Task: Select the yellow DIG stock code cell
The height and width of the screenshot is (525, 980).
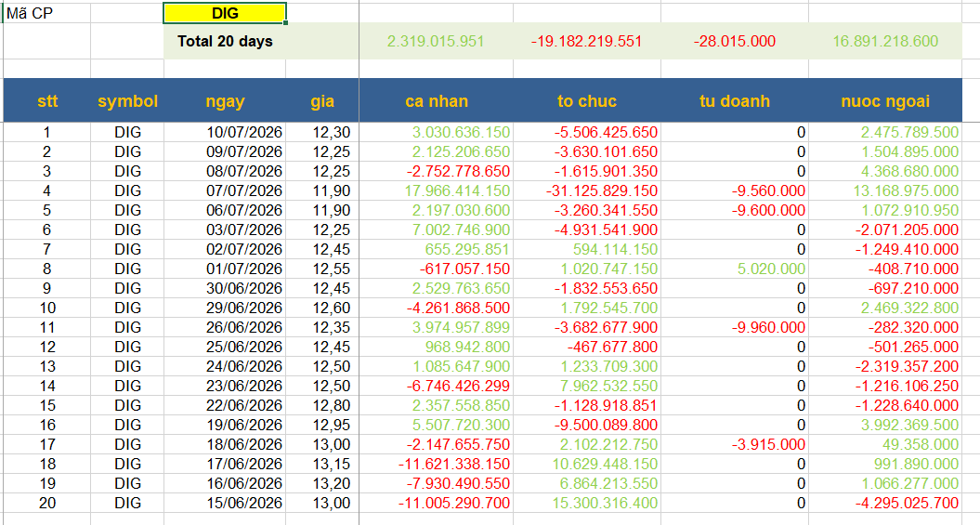Action: click(x=225, y=13)
